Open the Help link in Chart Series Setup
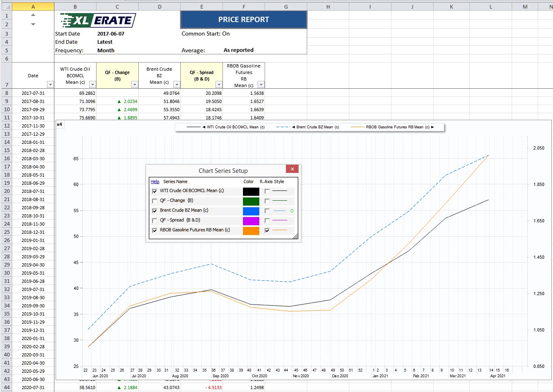The image size is (553, 392). [x=155, y=181]
